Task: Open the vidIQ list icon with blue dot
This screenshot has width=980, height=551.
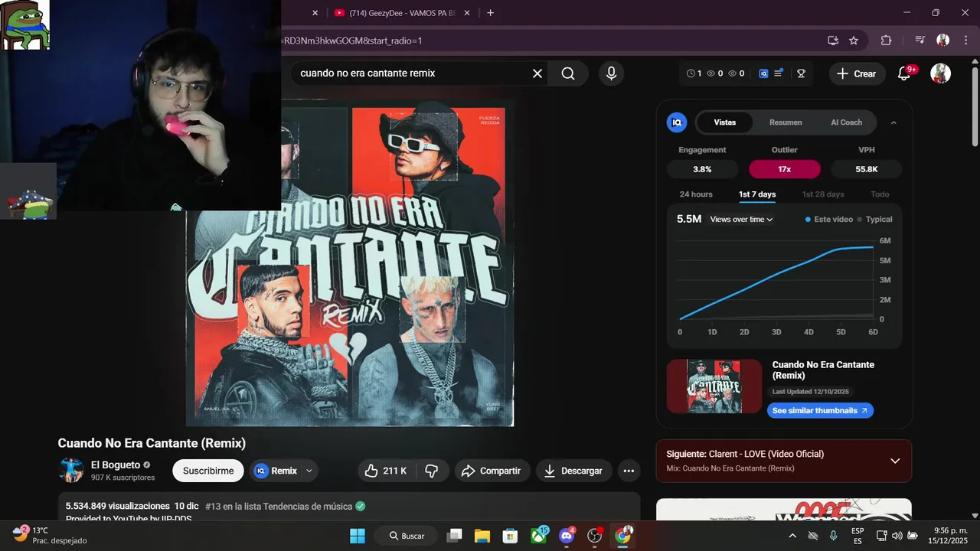Action: pos(779,73)
